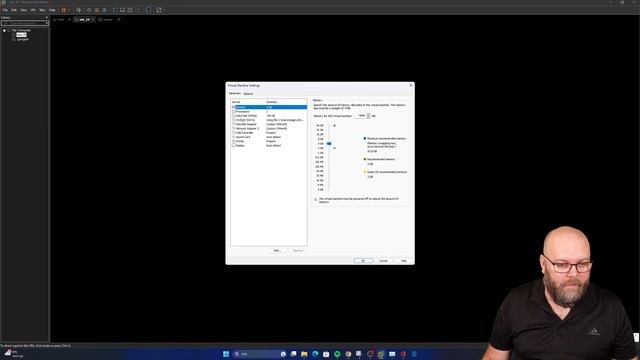Open the power options dropdown arrow
640x360 pixels.
pos(69,10)
